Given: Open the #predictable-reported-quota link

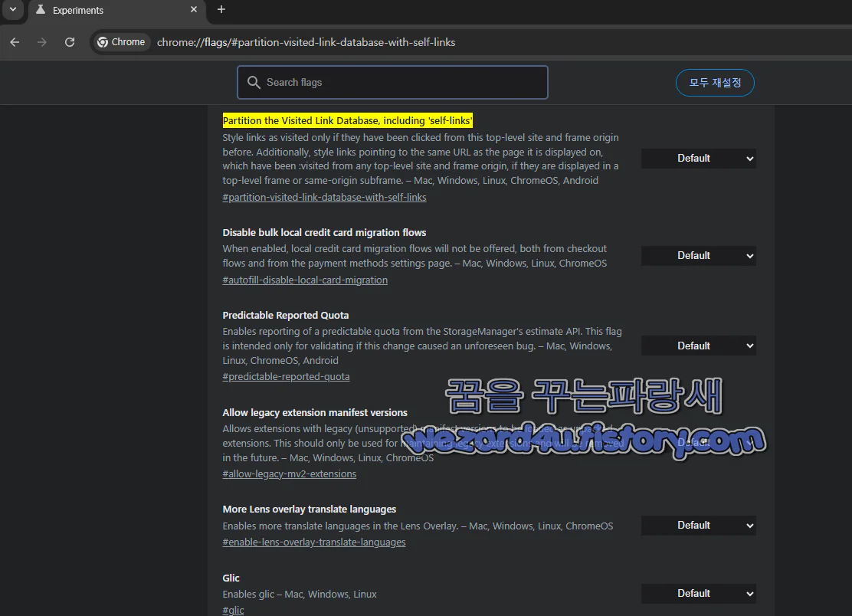Looking at the screenshot, I should click(x=286, y=376).
